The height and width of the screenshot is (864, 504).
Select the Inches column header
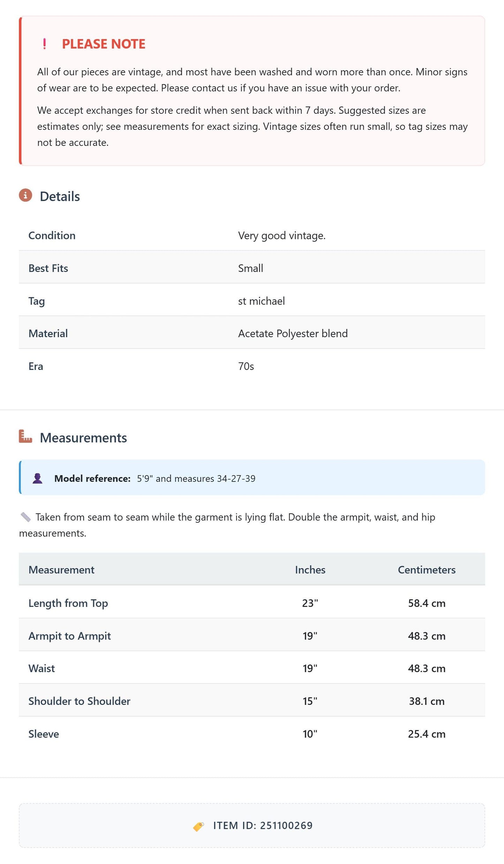click(x=310, y=570)
